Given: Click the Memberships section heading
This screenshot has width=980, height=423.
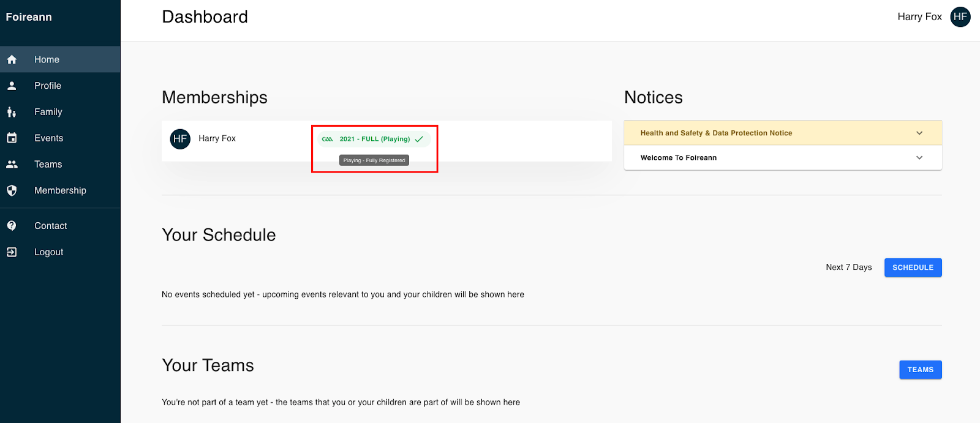Looking at the screenshot, I should [x=214, y=97].
